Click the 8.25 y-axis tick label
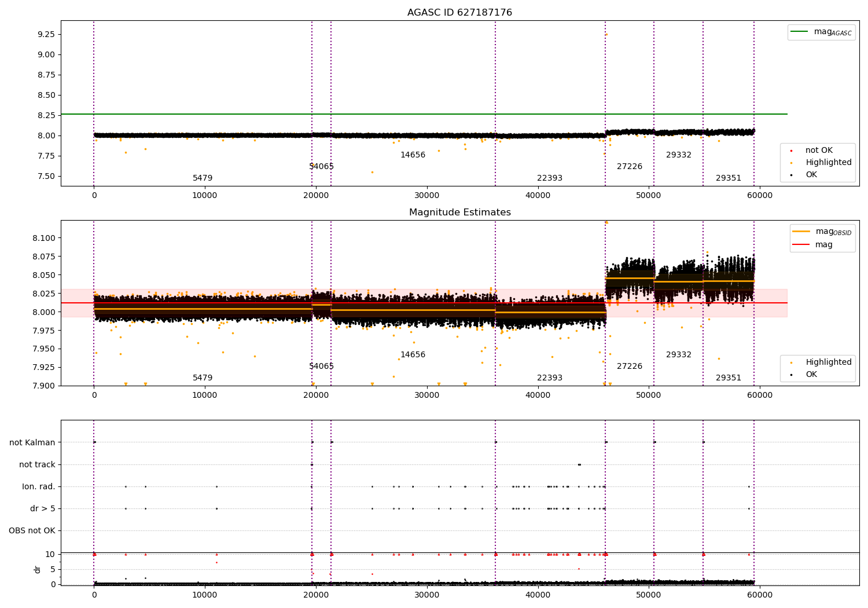The width and height of the screenshot is (868, 608). point(46,115)
